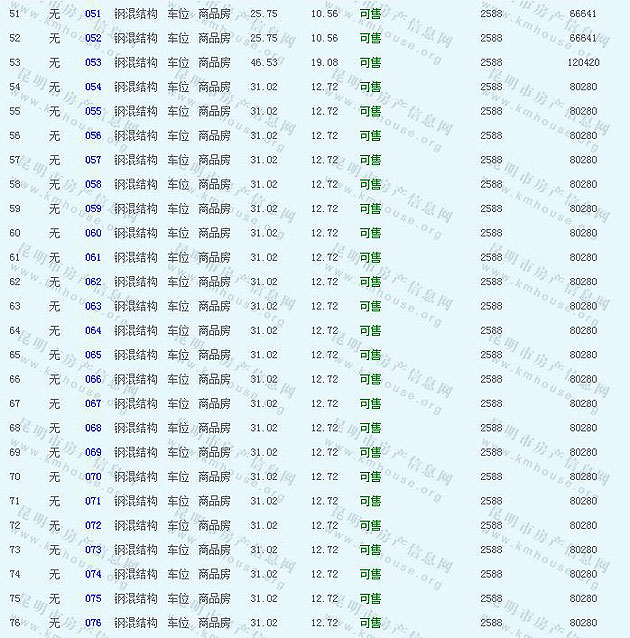
Task: Select unit link 070
Action: coord(93,477)
